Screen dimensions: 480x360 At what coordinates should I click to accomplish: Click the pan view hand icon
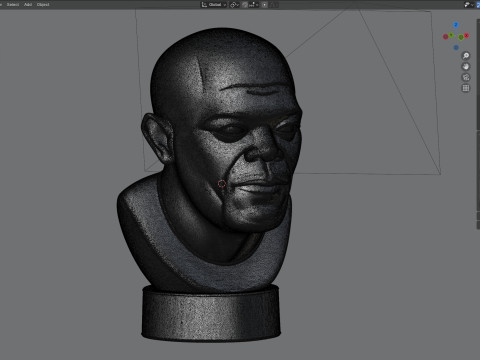pyautogui.click(x=466, y=67)
